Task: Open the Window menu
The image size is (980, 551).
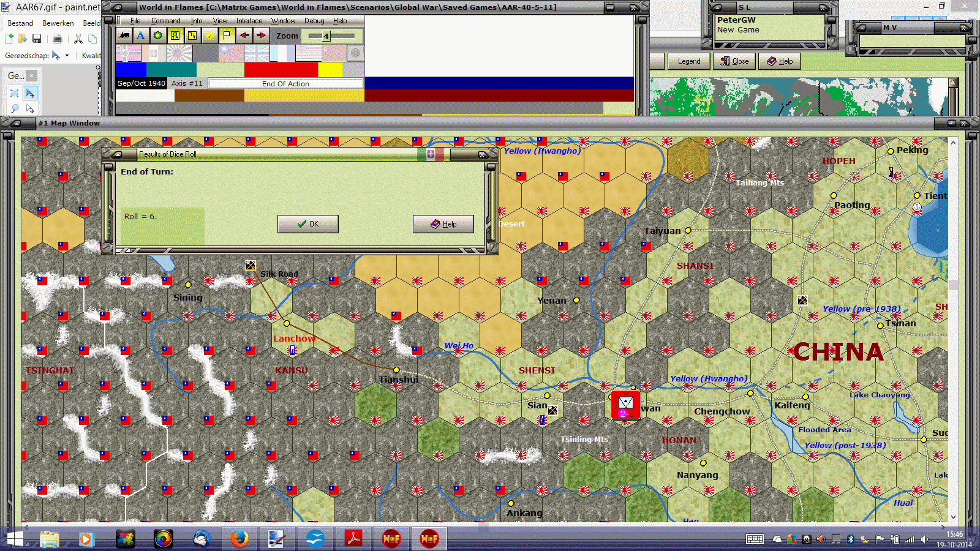Action: 283,21
